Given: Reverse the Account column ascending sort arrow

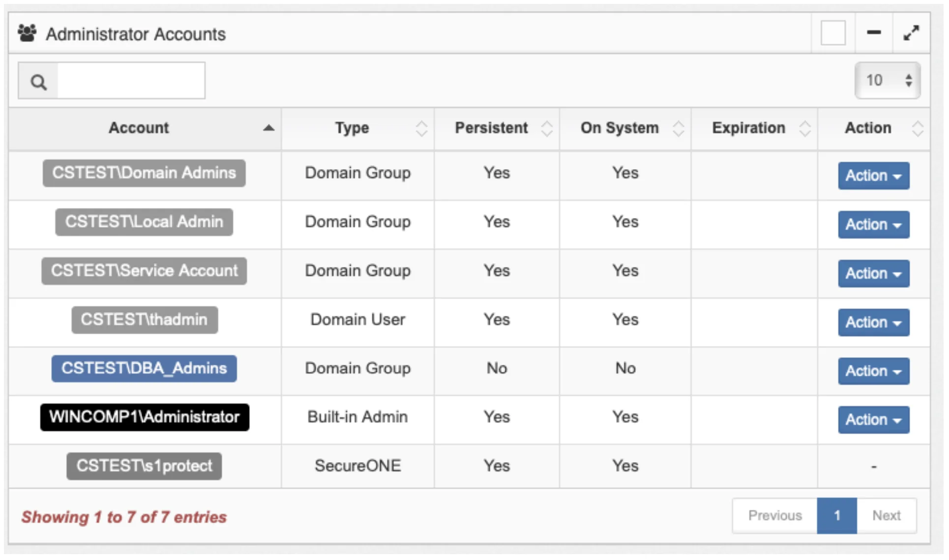Looking at the screenshot, I should pos(268,128).
